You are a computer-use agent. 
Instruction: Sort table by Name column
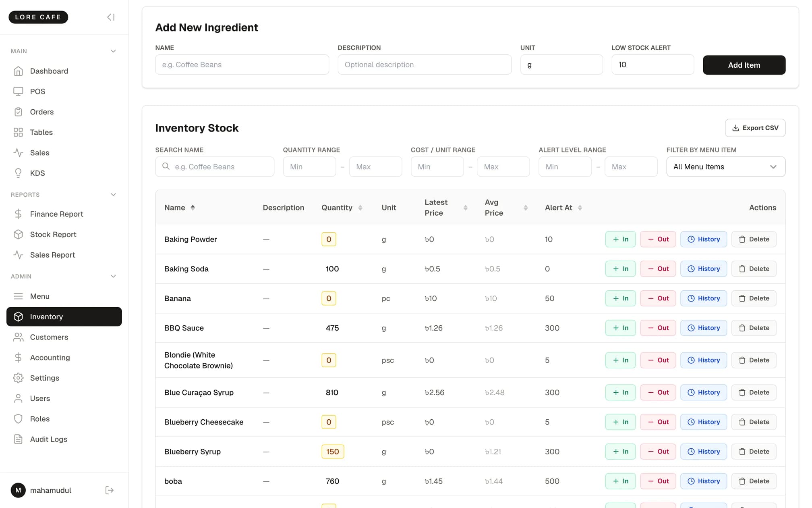point(180,208)
